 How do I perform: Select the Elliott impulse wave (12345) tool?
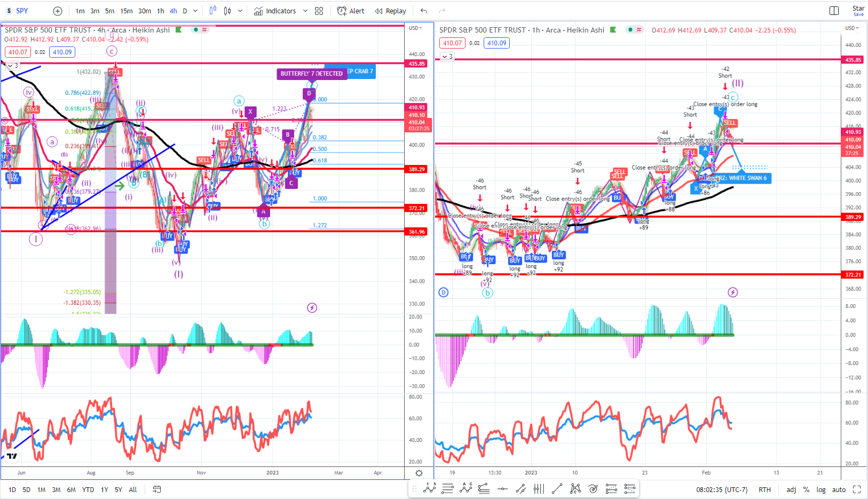coord(430,488)
